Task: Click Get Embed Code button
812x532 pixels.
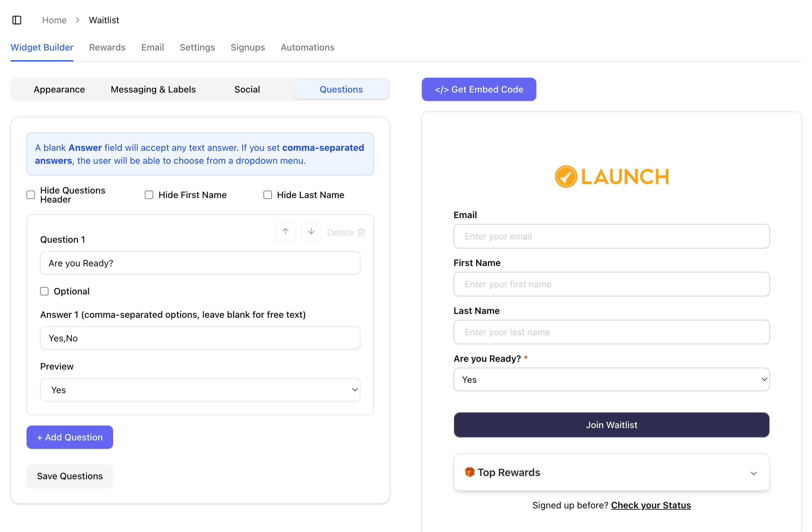Action: tap(479, 89)
